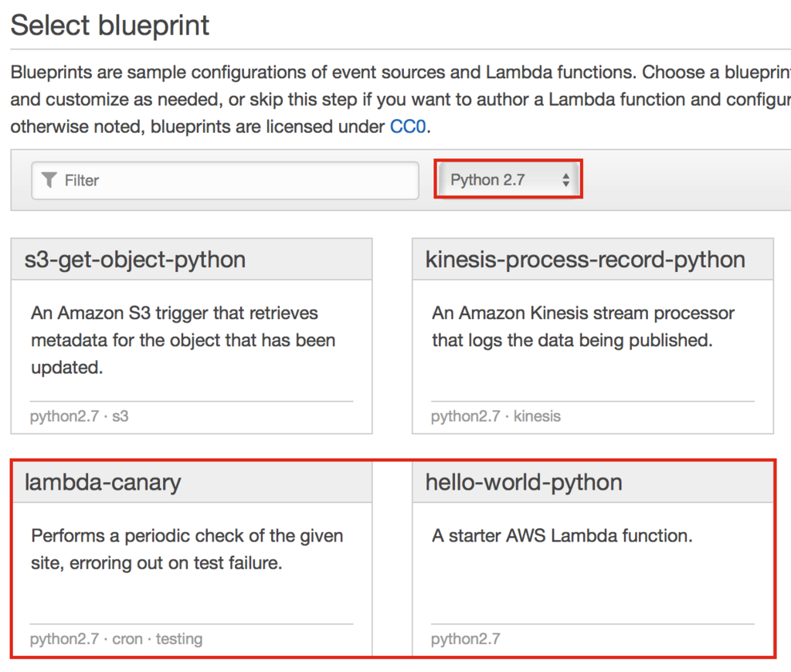Viewport: 791px width, 672px height.
Task: Click the Select blueprint heading
Action: click(x=110, y=25)
